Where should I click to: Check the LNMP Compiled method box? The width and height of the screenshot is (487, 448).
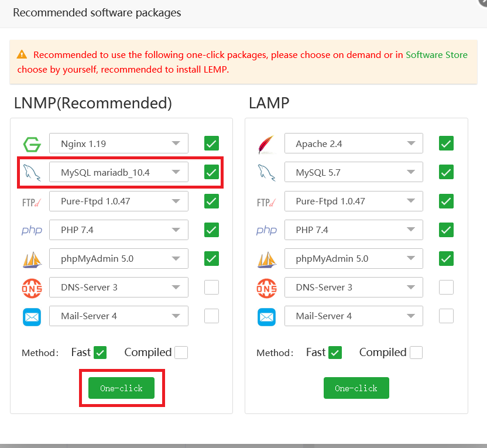click(181, 353)
